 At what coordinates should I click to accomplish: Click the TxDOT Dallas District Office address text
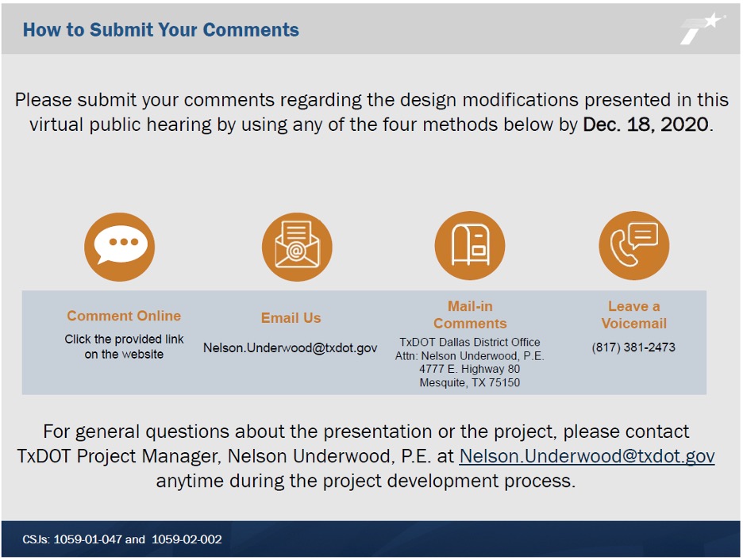(x=470, y=342)
